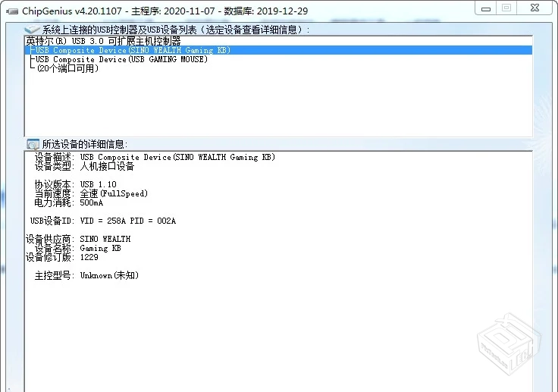Minimize the ChipGenius window

(x=487, y=8)
